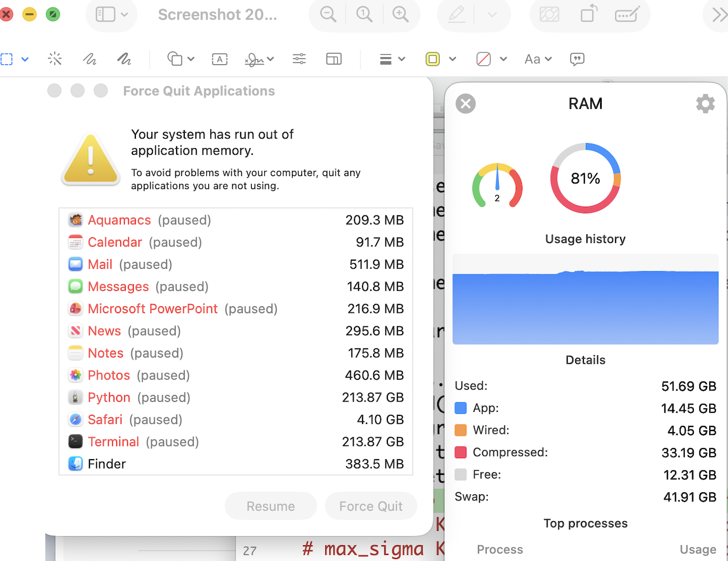Open the border color dropdown chevron

(x=453, y=59)
